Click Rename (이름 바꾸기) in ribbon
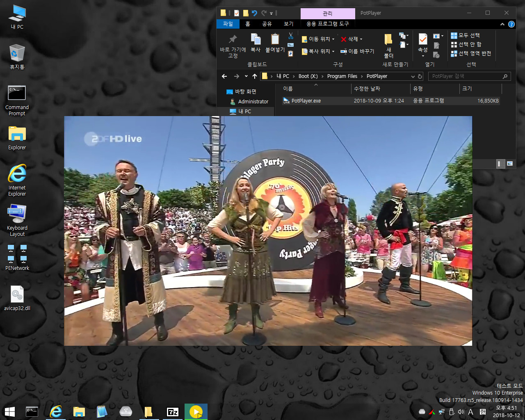Screen dimensions: 525x420 point(357,51)
